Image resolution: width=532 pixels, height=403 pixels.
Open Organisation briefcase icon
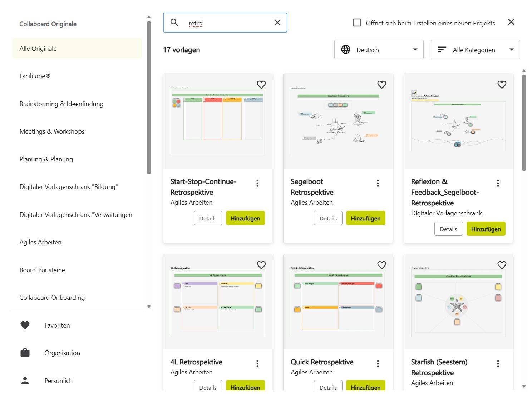pyautogui.click(x=25, y=353)
